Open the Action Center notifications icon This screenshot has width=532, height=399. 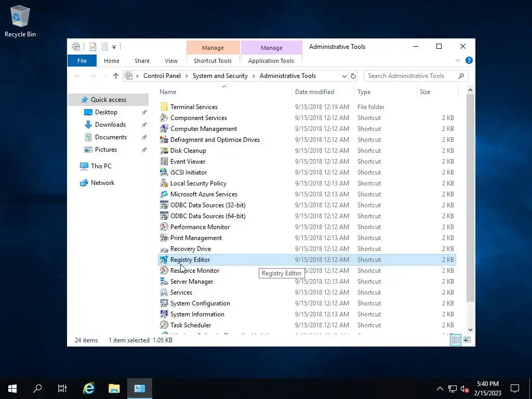(x=515, y=389)
